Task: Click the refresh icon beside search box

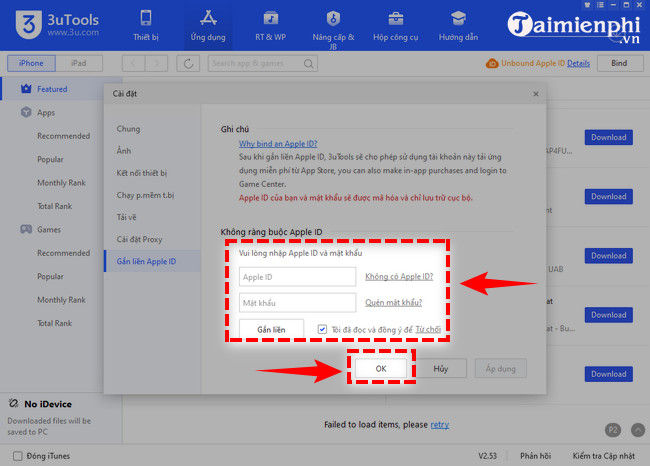Action: 188,63
